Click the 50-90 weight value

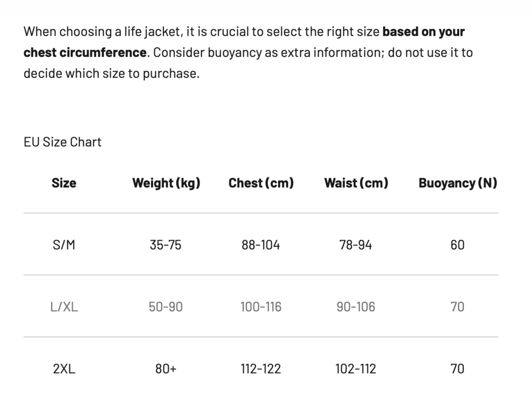pyautogui.click(x=165, y=307)
